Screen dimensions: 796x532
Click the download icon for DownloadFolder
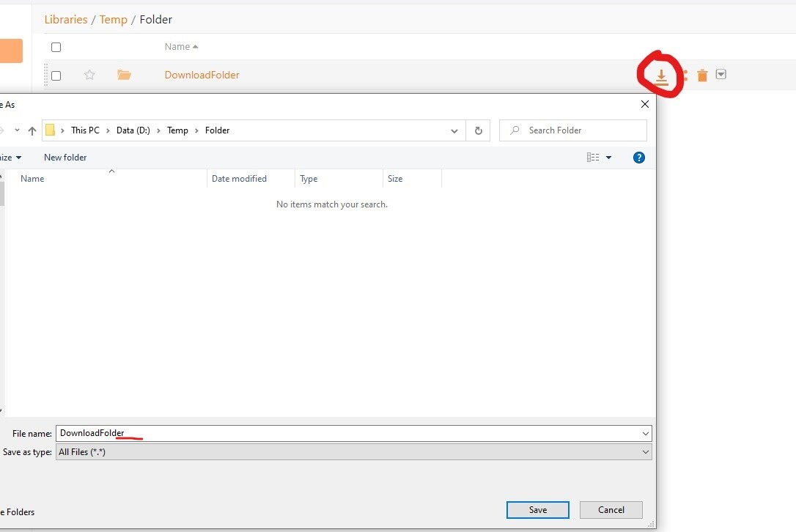[661, 75]
